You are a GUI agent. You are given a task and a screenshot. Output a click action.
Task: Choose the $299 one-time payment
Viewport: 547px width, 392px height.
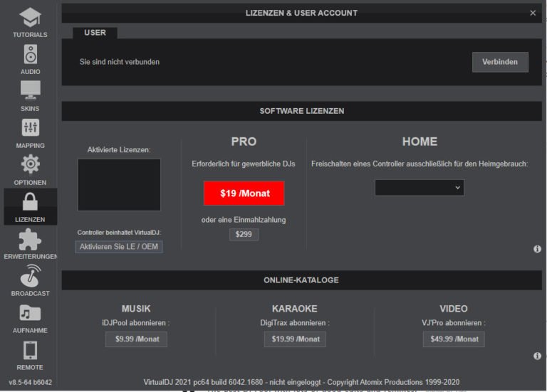[x=244, y=234]
